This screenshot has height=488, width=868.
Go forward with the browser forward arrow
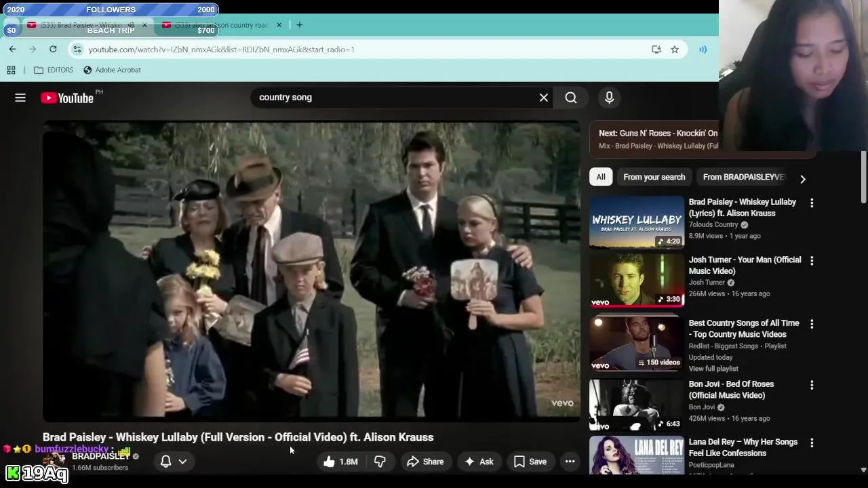(x=33, y=49)
